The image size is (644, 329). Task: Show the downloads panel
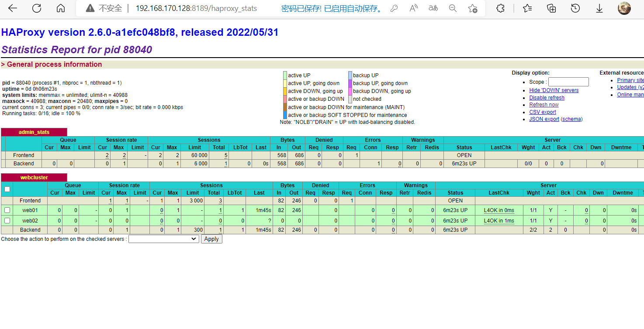coord(599,8)
